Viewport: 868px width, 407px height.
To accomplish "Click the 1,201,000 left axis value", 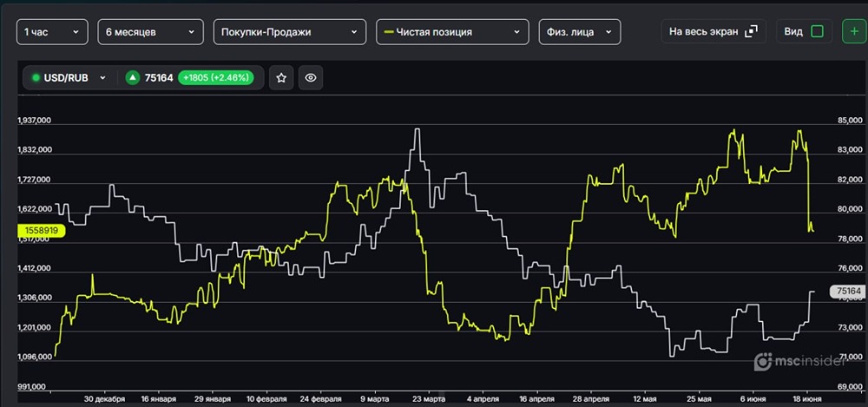I will point(36,328).
